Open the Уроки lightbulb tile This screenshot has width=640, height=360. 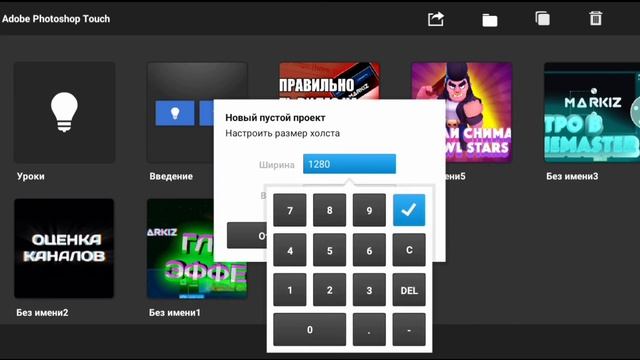(x=64, y=112)
